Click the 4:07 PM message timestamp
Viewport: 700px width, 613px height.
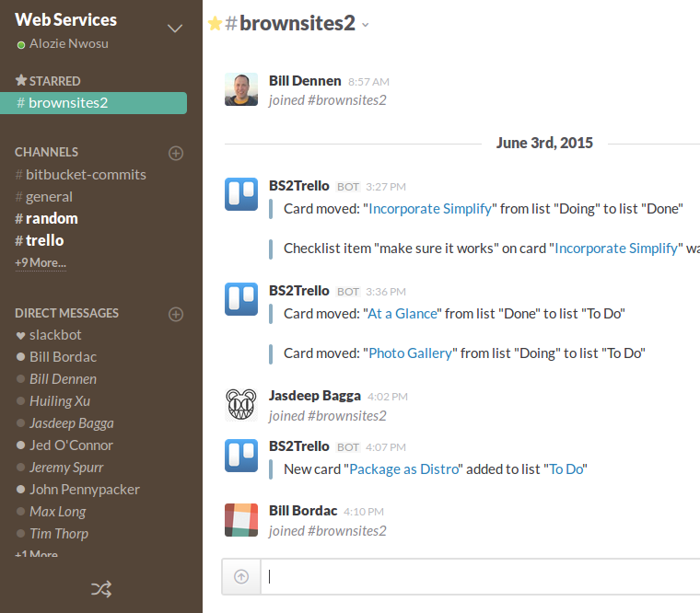coord(386,447)
